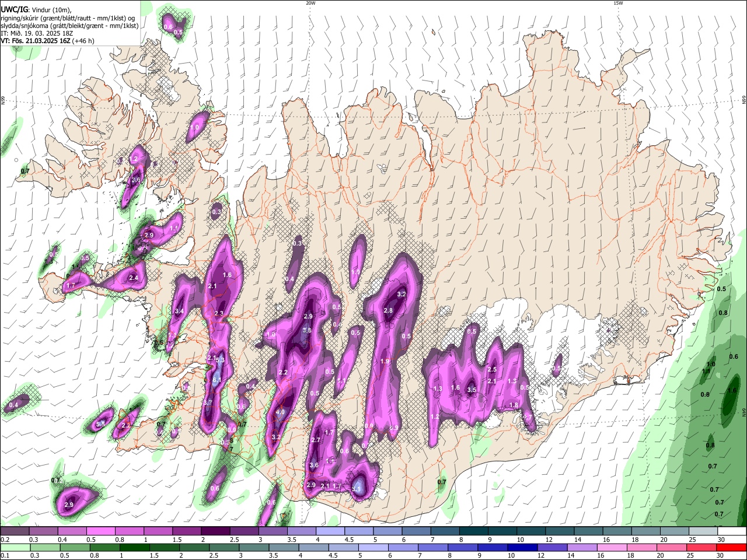747x560 pixels.
Task: Click the "2.3" precipitation value on the map
Action: point(219,314)
